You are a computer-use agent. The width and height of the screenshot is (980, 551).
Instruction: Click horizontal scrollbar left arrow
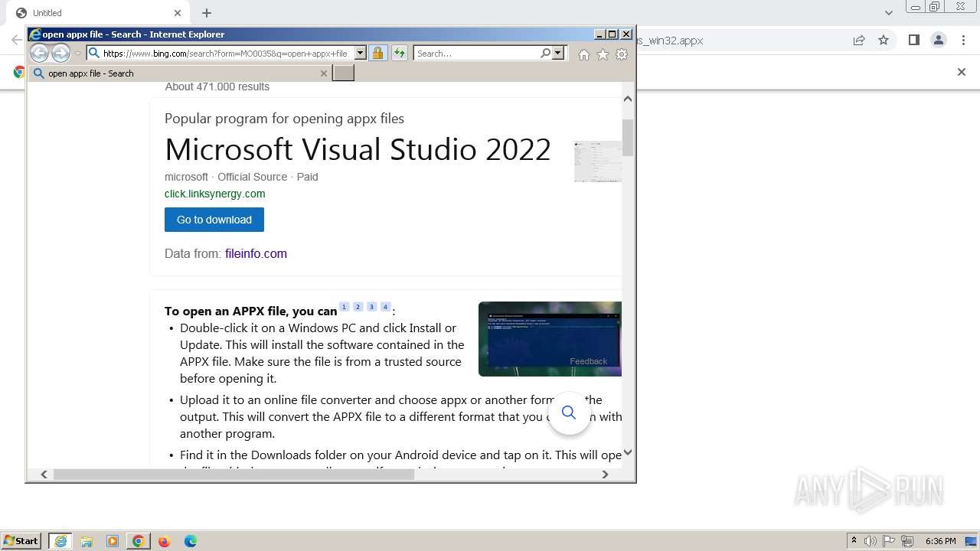(44, 474)
